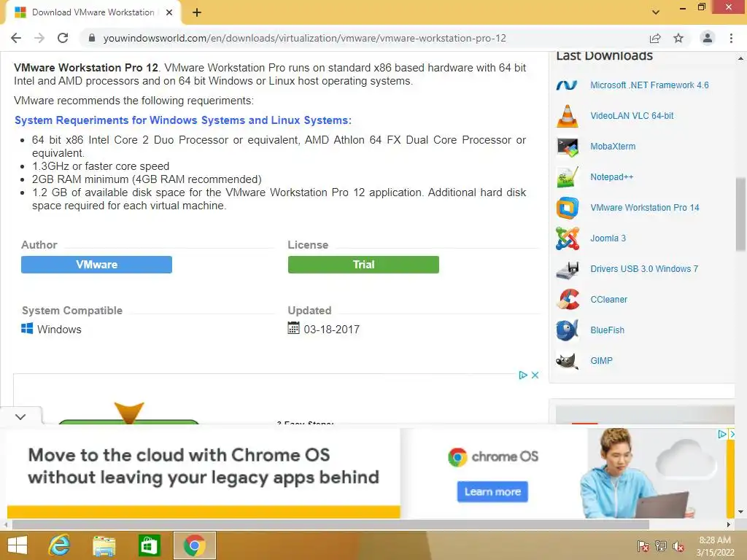Click the Action Center flag tray icon

click(x=643, y=546)
